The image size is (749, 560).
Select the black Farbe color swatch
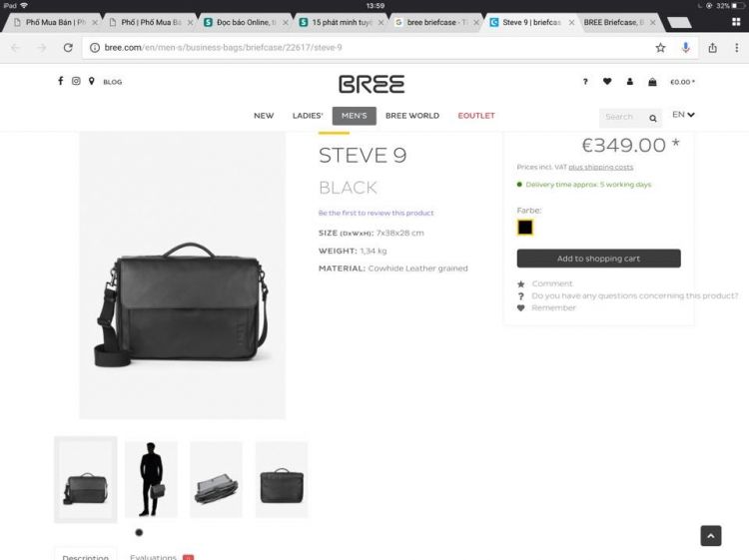[525, 228]
